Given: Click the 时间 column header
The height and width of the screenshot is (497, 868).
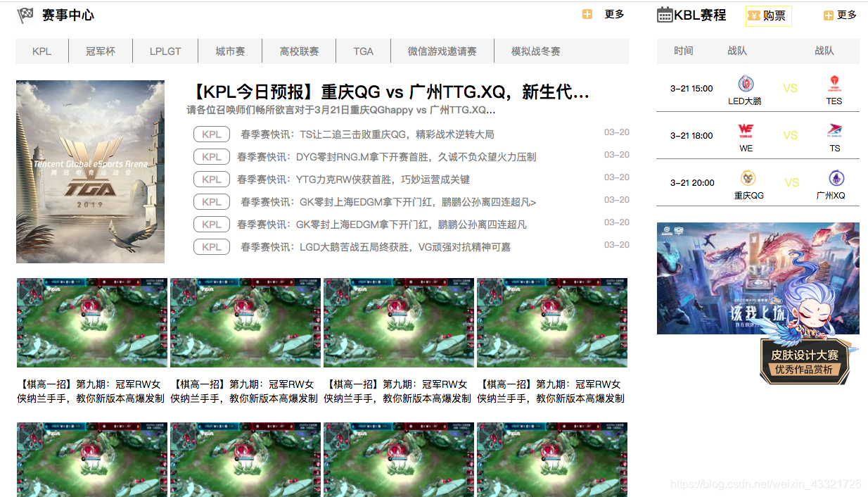Looking at the screenshot, I should pyautogui.click(x=683, y=51).
